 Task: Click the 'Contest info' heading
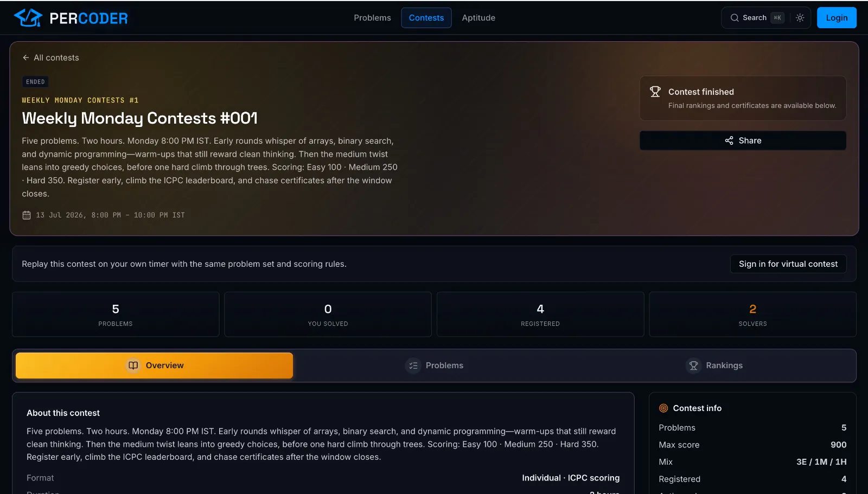pyautogui.click(x=697, y=408)
